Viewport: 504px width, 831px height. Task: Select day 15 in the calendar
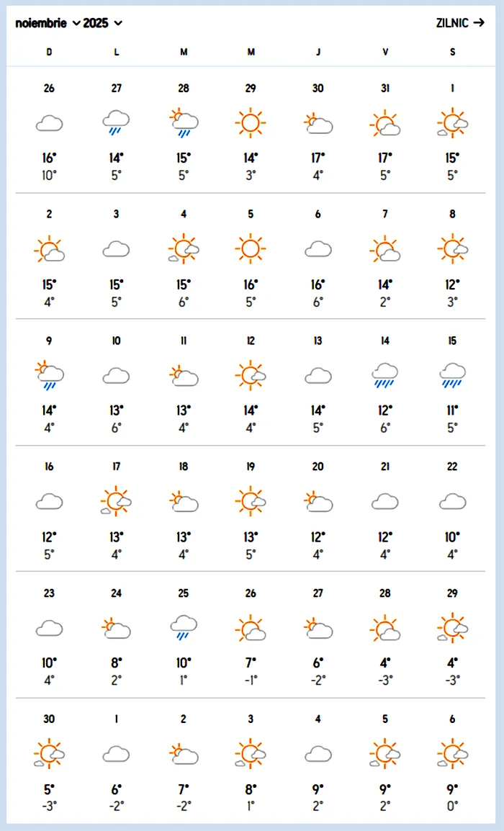[x=452, y=341]
